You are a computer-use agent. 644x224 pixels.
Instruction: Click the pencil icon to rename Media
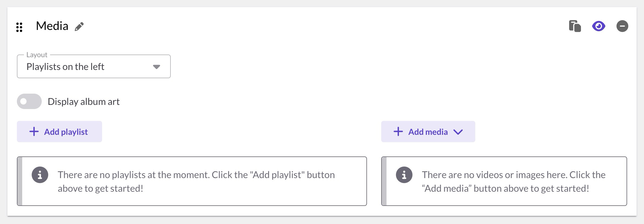pyautogui.click(x=79, y=27)
